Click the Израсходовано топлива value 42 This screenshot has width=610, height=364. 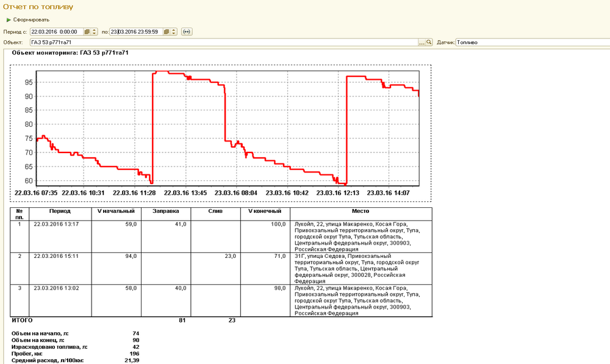(x=136, y=347)
